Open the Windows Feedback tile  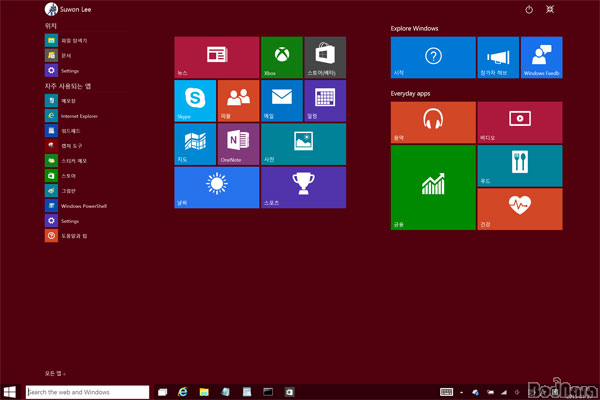point(541,57)
